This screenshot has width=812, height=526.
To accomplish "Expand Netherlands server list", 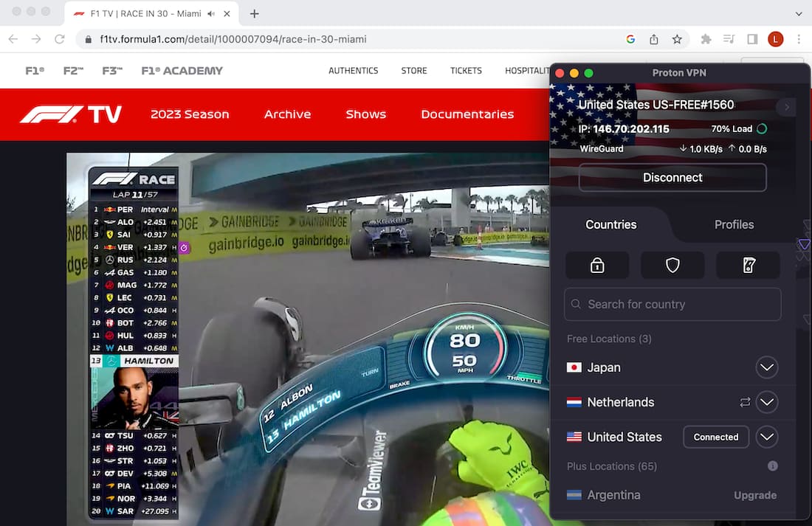I will tap(766, 402).
